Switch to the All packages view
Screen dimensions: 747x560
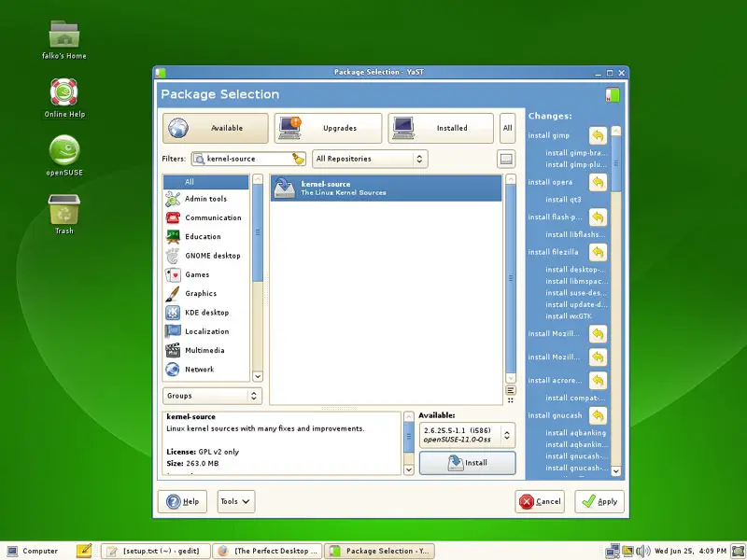pos(507,128)
